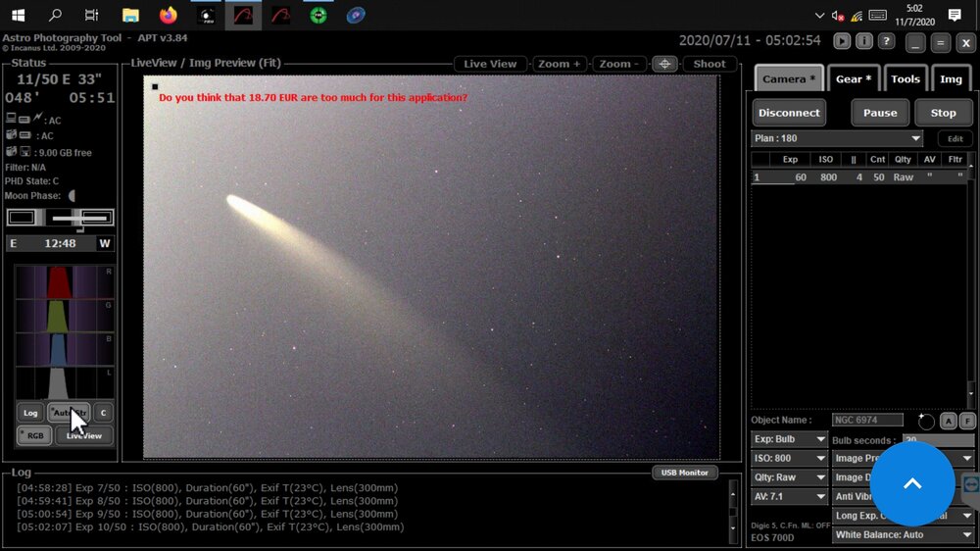Image resolution: width=980 pixels, height=551 pixels.
Task: Click the Disconnect button
Action: coord(789,113)
